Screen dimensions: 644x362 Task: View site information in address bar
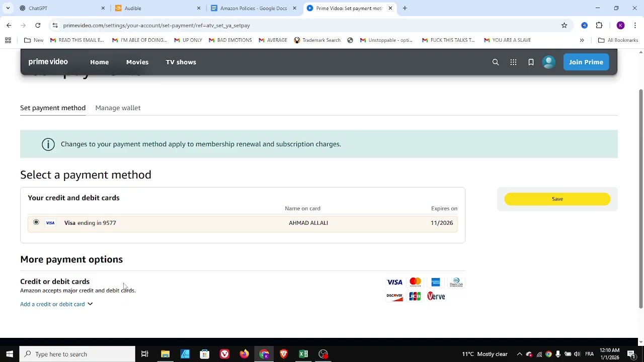click(55, 25)
